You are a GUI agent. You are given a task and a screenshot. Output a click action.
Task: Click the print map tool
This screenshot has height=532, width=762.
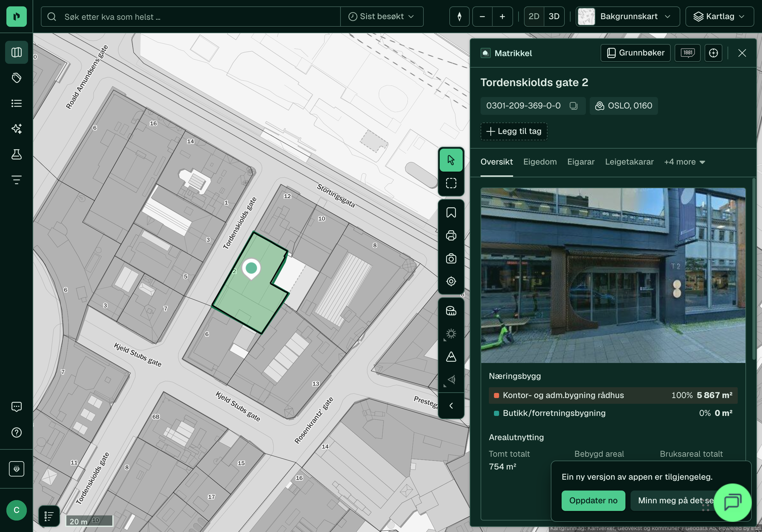coord(451,235)
